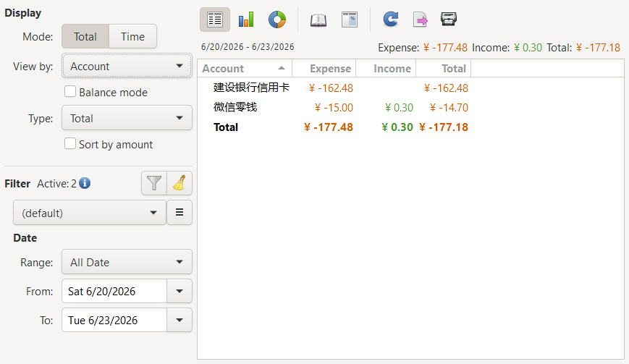Sort by the Account column header

[x=245, y=69]
